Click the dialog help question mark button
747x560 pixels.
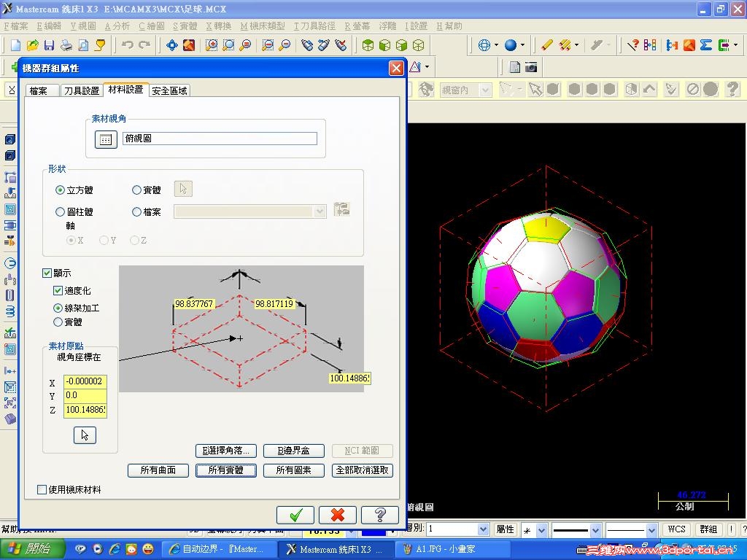point(379,515)
